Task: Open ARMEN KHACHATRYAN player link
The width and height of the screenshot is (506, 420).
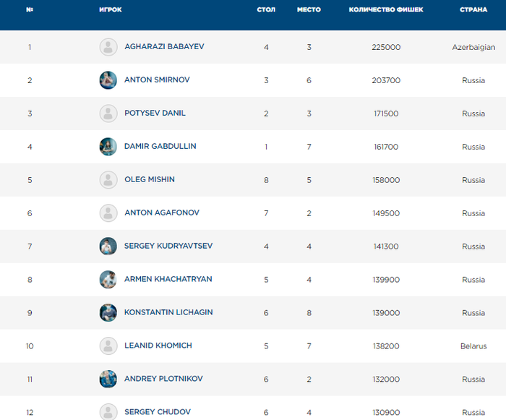Action: pos(168,279)
